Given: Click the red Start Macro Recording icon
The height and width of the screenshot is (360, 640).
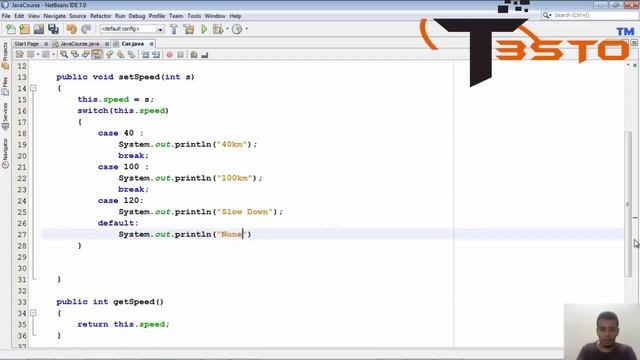Looking at the screenshot, I should pos(169,55).
